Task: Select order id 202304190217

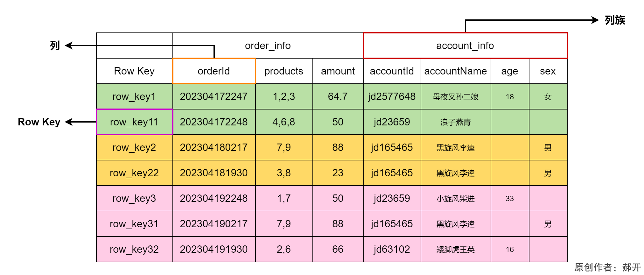Action: (214, 224)
